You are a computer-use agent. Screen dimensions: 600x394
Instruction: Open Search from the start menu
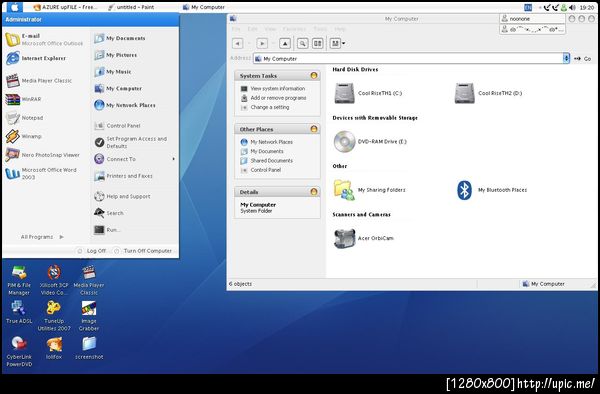click(x=109, y=213)
